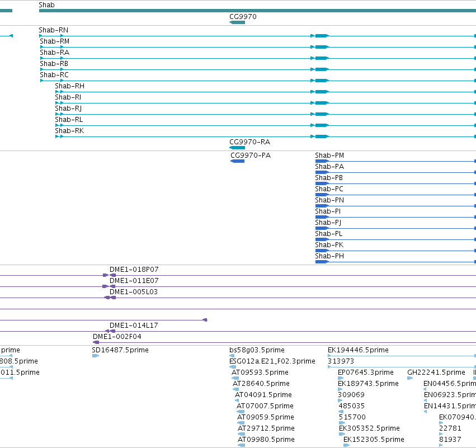This screenshot has width=476, height=448.
Task: Click the bs58g03.5prime EST label
Action: (257, 350)
